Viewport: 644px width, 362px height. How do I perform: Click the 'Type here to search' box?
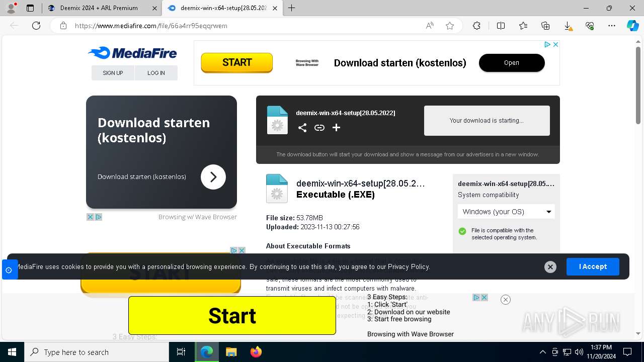(x=97, y=352)
